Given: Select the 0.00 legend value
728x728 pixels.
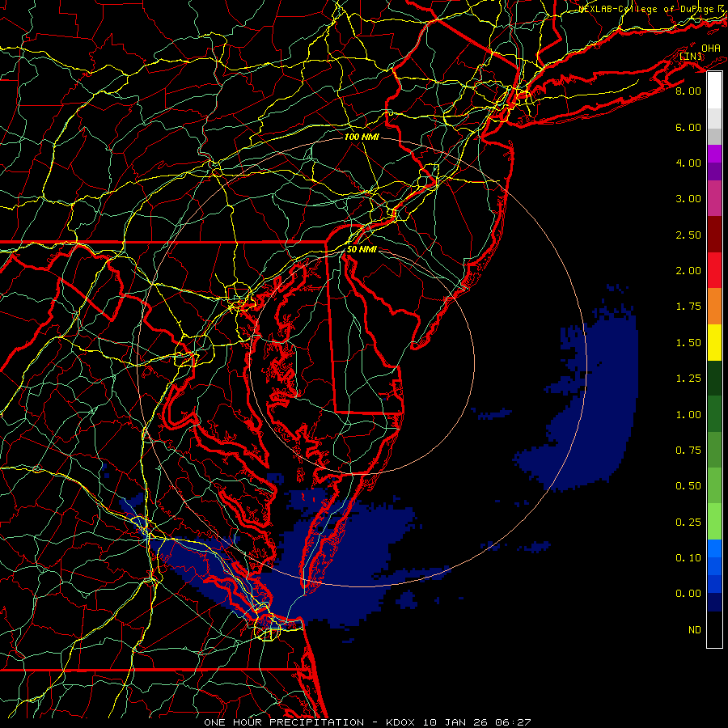Looking at the screenshot, I should pos(688,594).
